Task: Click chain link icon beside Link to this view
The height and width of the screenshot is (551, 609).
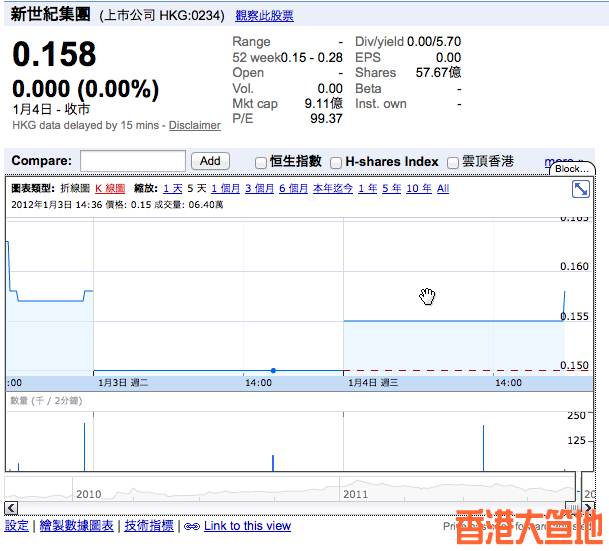Action: (x=191, y=527)
